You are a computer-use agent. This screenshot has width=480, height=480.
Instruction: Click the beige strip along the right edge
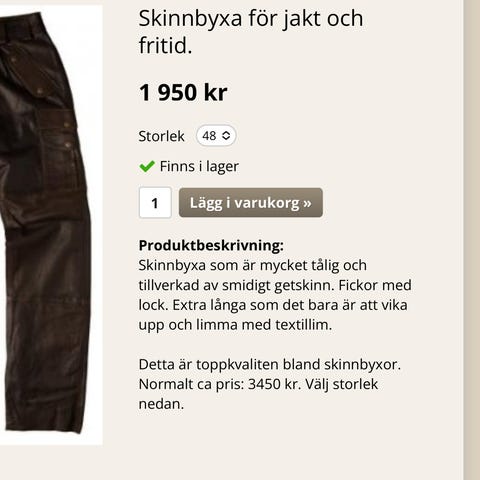[x=472, y=240]
